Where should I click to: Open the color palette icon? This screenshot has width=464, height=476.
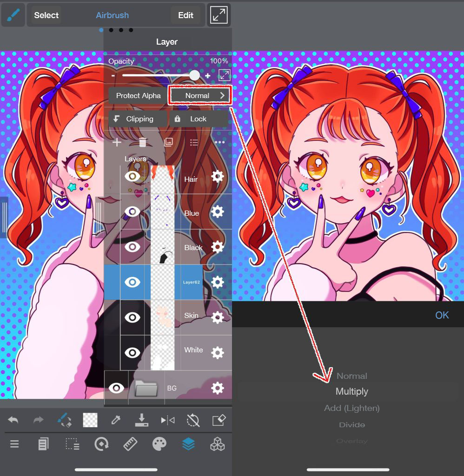[159, 444]
